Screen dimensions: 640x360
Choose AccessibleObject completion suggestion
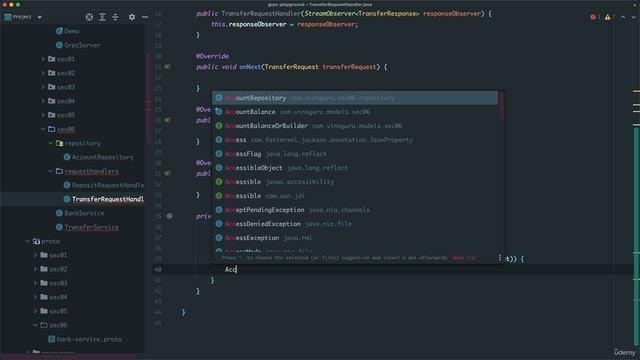coord(355,168)
